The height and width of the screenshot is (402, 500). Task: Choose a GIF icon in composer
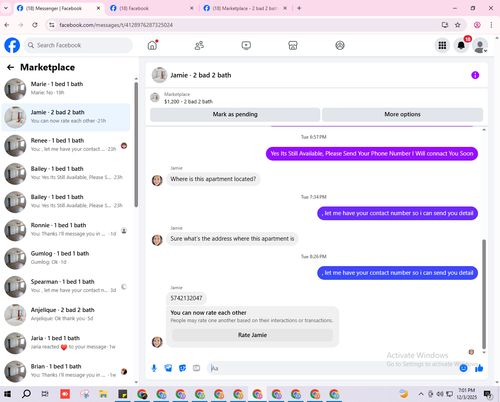coord(196,368)
